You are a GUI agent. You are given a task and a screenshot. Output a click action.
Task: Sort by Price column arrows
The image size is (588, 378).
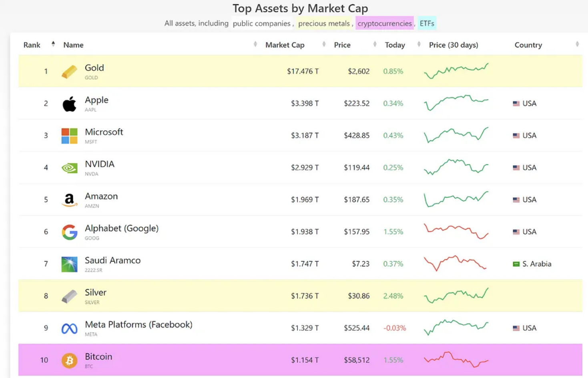(x=375, y=44)
